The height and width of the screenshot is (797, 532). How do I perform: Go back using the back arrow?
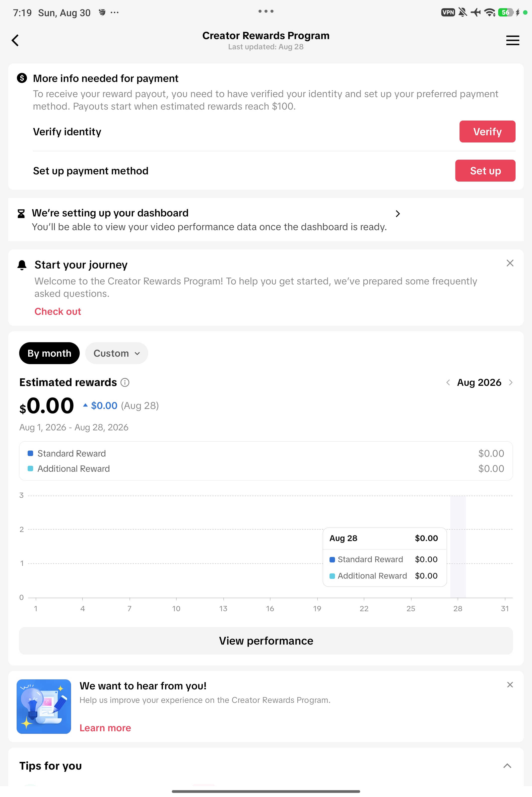click(15, 40)
